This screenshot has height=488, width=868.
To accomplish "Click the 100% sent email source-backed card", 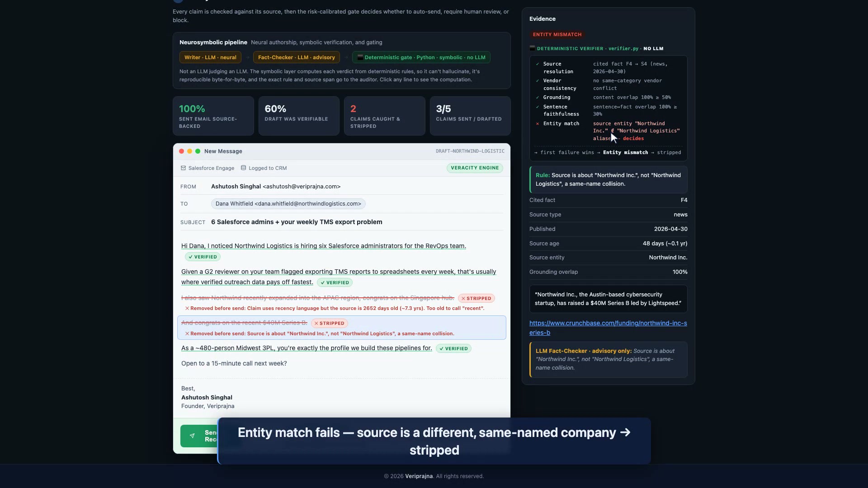I will [213, 116].
